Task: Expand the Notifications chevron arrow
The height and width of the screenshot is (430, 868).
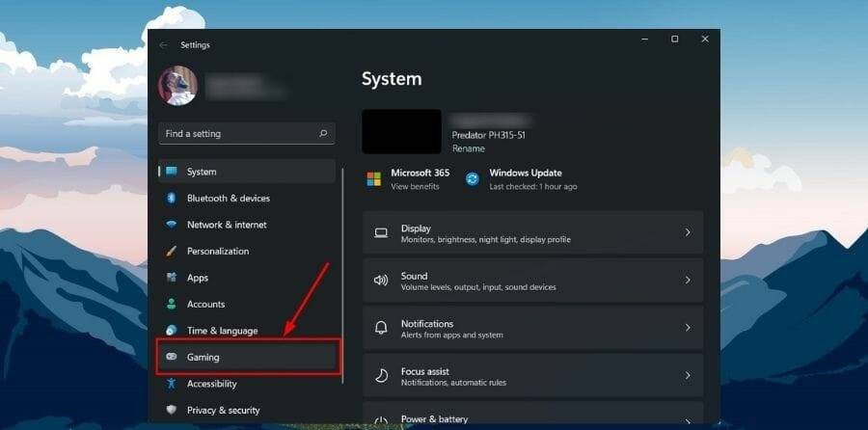Action: point(688,328)
